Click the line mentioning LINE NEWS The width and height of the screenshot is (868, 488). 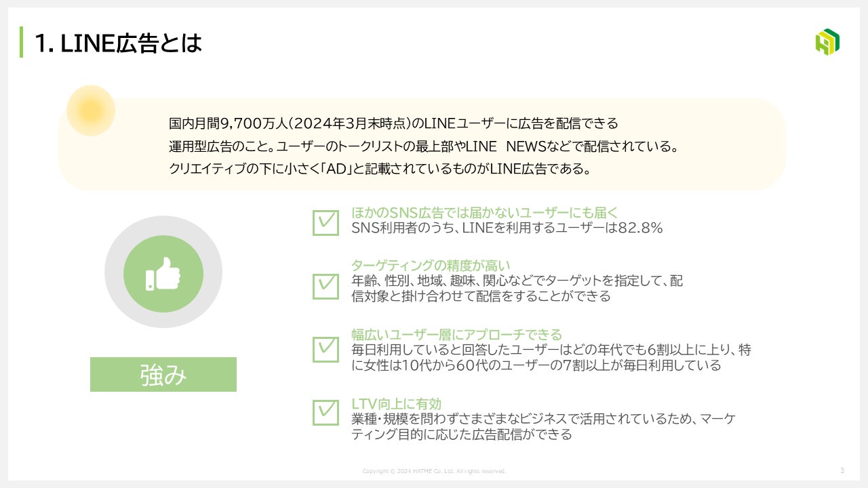[424, 146]
